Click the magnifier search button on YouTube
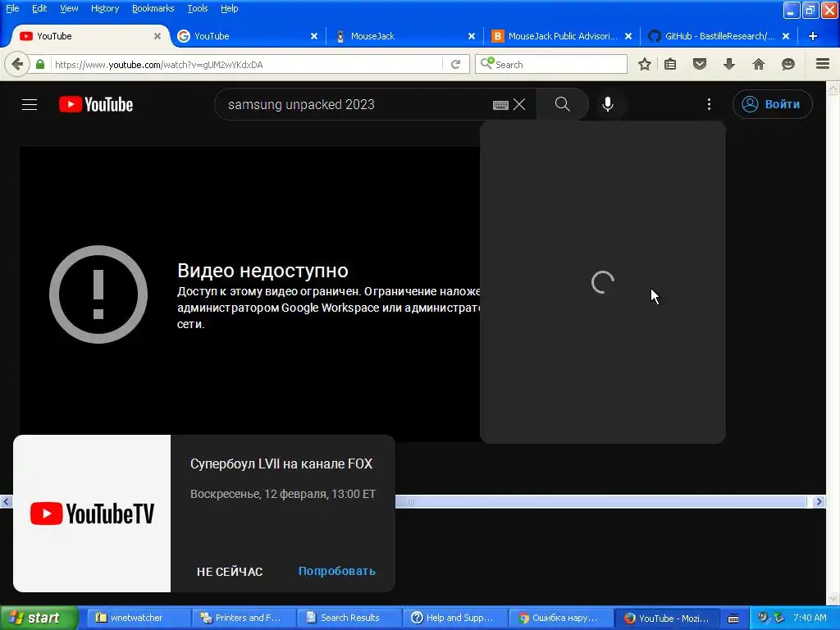This screenshot has height=630, width=840. (563, 104)
